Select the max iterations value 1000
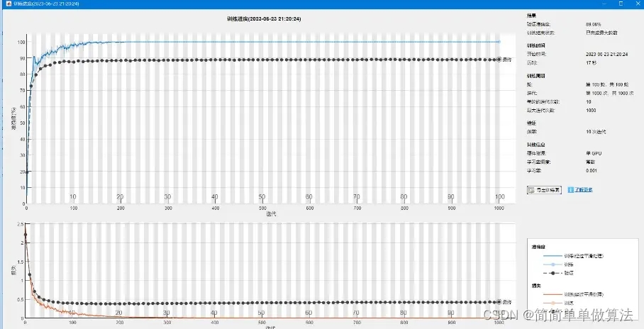The height and width of the screenshot is (329, 644). click(x=591, y=110)
